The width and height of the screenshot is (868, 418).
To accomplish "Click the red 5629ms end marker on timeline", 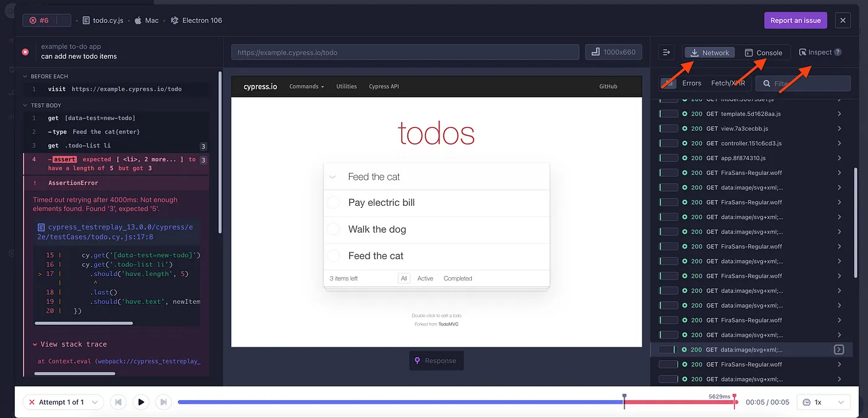I will click(x=735, y=401).
